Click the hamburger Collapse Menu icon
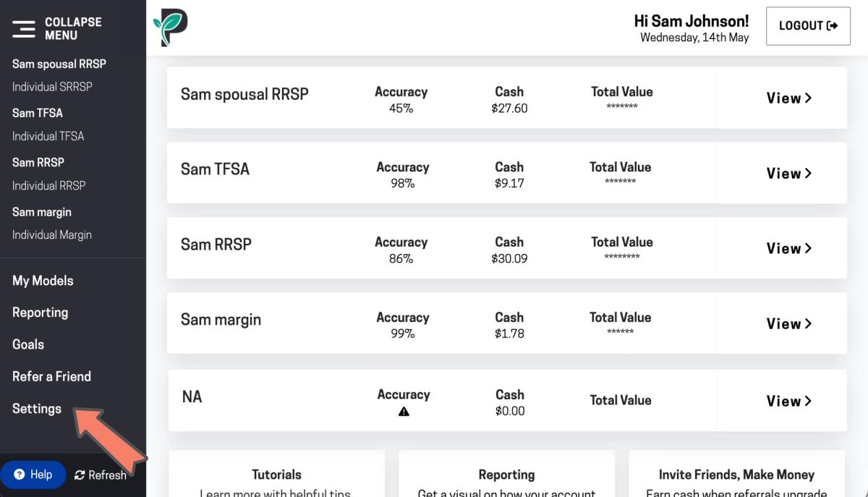This screenshot has height=497, width=868. [x=24, y=28]
